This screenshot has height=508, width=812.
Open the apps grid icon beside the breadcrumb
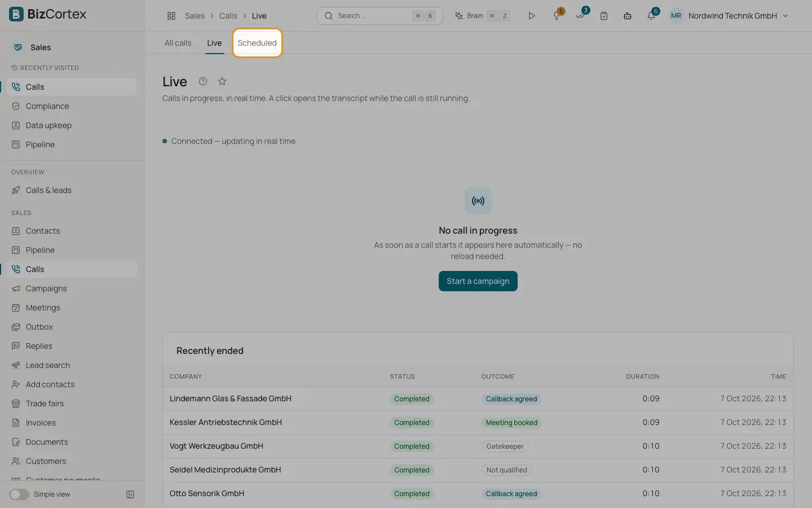pos(171,16)
